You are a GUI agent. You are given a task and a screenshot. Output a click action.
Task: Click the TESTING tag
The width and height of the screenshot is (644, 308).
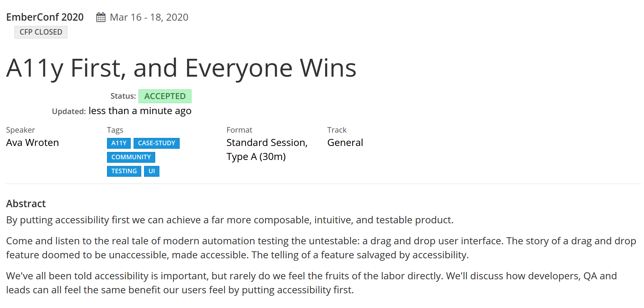(x=124, y=171)
